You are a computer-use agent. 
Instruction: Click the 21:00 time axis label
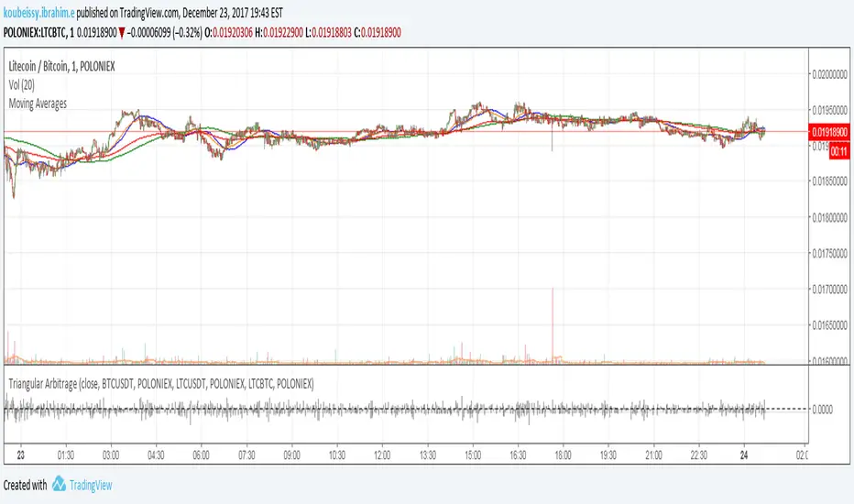653,455
